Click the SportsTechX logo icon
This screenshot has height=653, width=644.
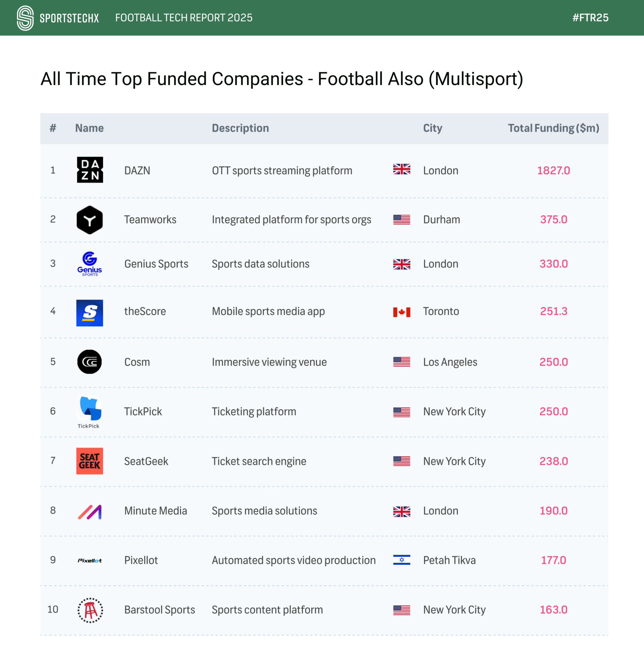pyautogui.click(x=25, y=18)
